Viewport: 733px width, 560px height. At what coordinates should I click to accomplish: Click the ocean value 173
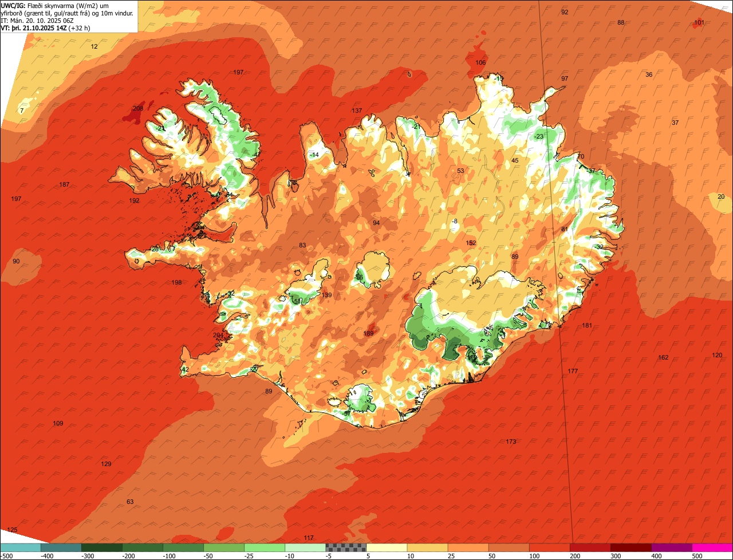(511, 441)
